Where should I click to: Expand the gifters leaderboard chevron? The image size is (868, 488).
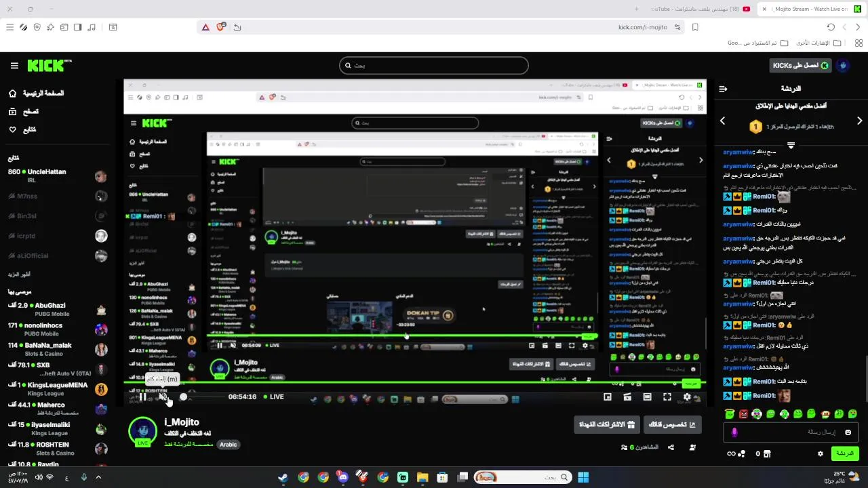point(791,145)
